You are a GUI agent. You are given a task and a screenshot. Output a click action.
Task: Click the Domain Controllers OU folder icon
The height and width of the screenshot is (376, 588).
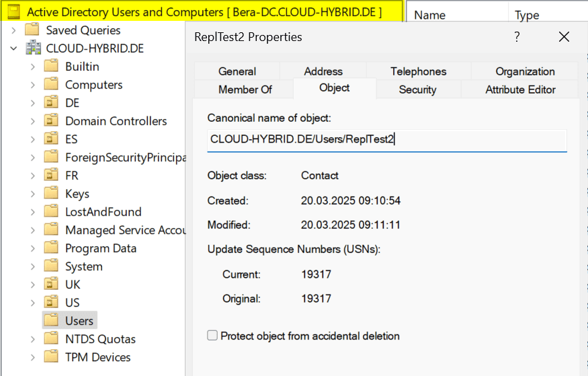click(x=51, y=121)
